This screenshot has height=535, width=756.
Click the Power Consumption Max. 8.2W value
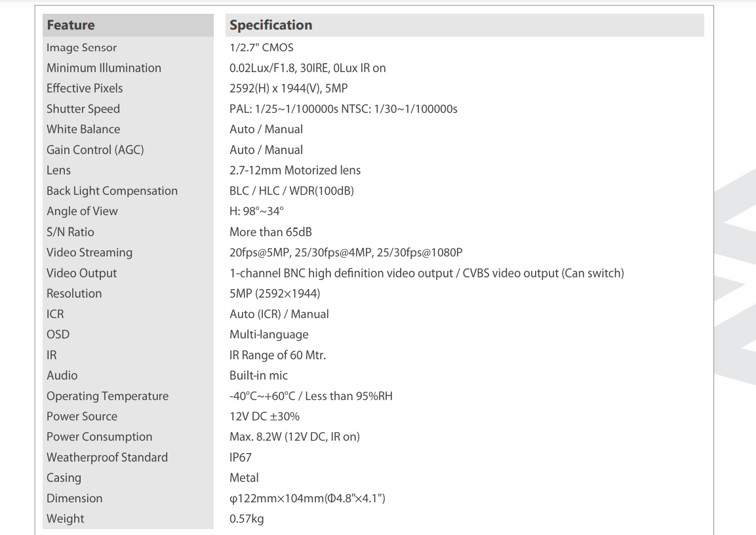point(294,437)
